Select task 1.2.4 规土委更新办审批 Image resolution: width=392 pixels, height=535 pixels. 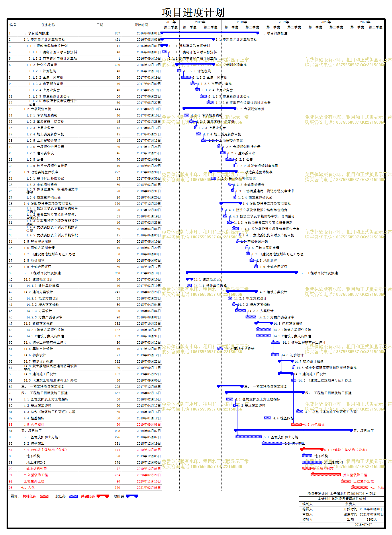85,134
